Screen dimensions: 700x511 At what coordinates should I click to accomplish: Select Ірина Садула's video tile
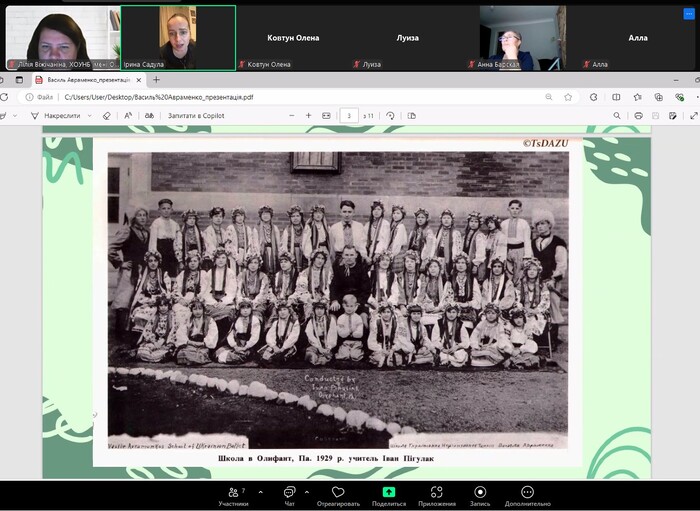click(178, 38)
